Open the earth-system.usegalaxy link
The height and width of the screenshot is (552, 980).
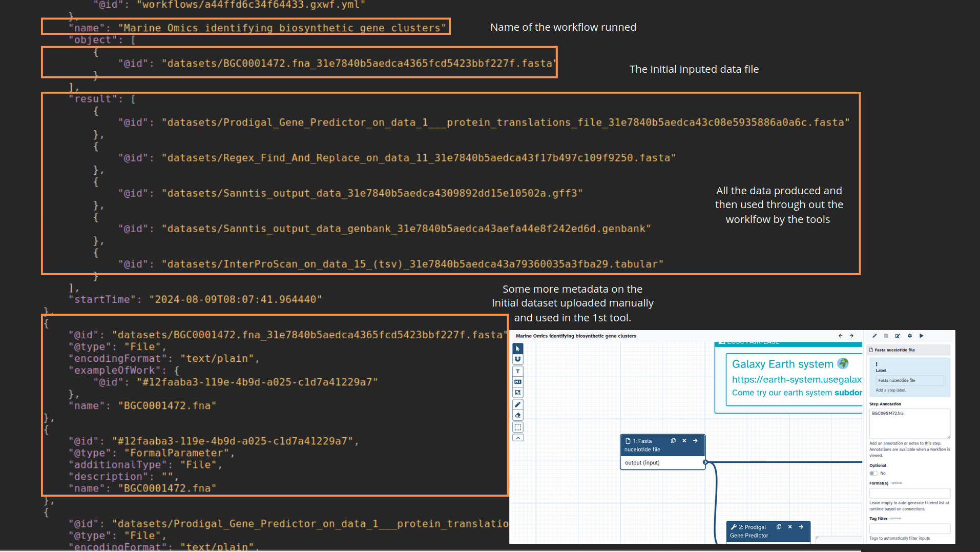tap(797, 379)
